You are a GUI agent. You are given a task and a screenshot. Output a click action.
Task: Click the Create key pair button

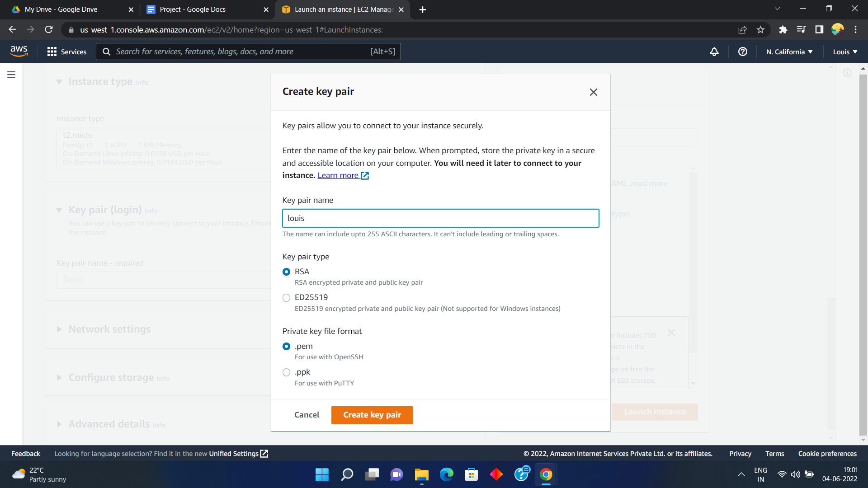click(x=372, y=415)
